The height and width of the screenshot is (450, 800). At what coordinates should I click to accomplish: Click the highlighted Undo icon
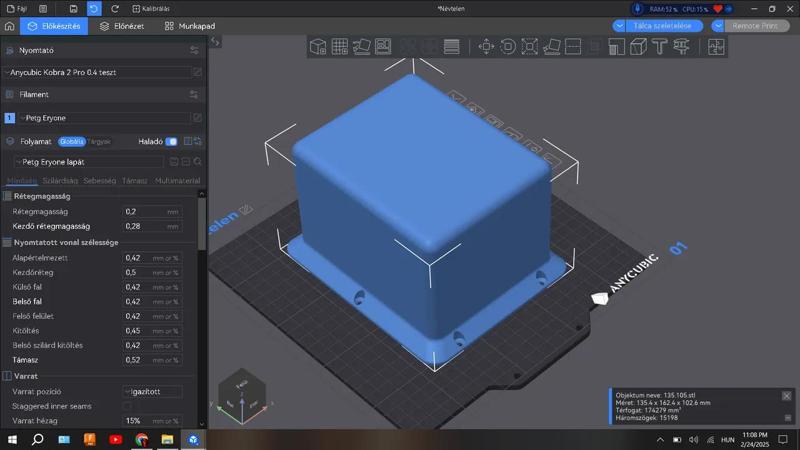(x=94, y=9)
